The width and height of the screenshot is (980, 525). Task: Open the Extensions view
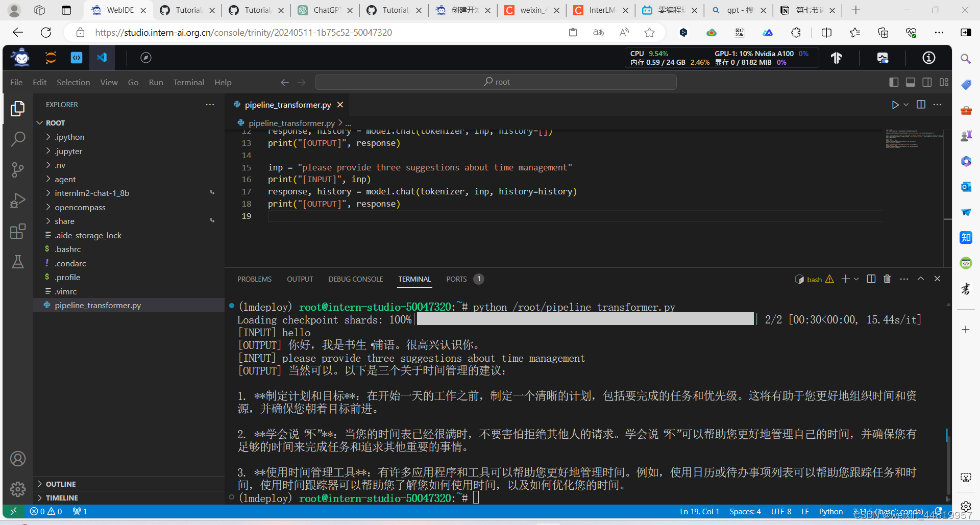pyautogui.click(x=18, y=231)
